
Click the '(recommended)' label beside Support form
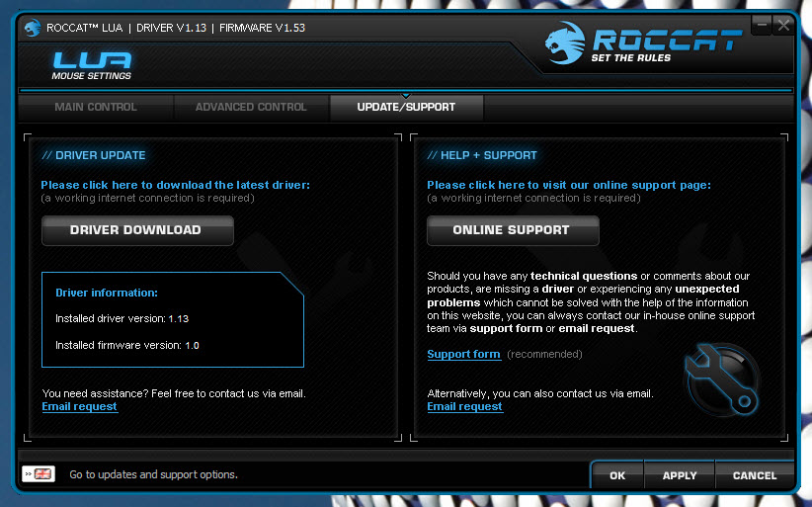coord(544,354)
